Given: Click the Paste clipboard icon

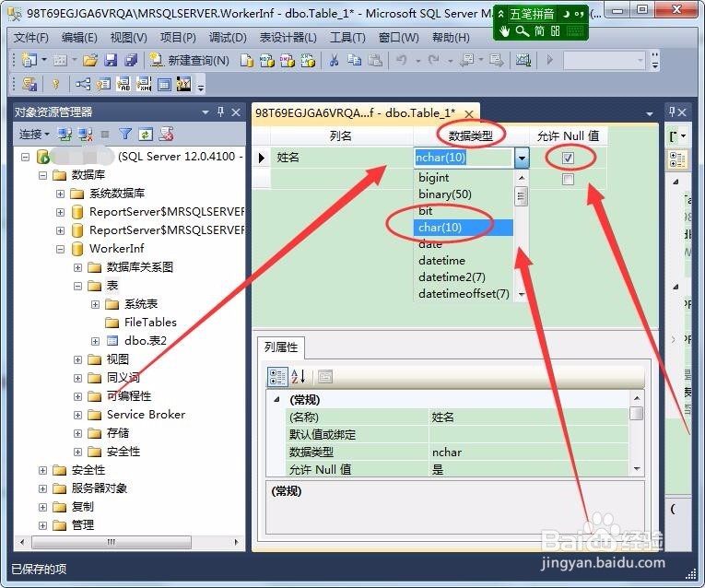Looking at the screenshot, I should (375, 60).
